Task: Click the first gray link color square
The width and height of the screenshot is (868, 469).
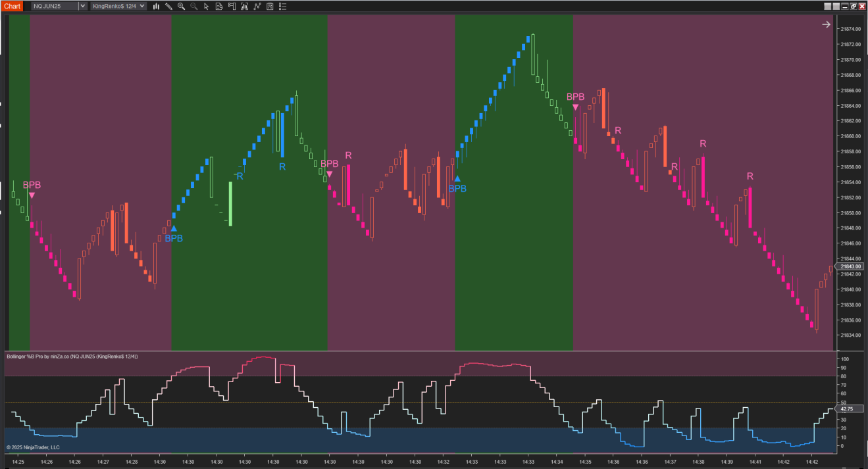Action: pos(828,6)
